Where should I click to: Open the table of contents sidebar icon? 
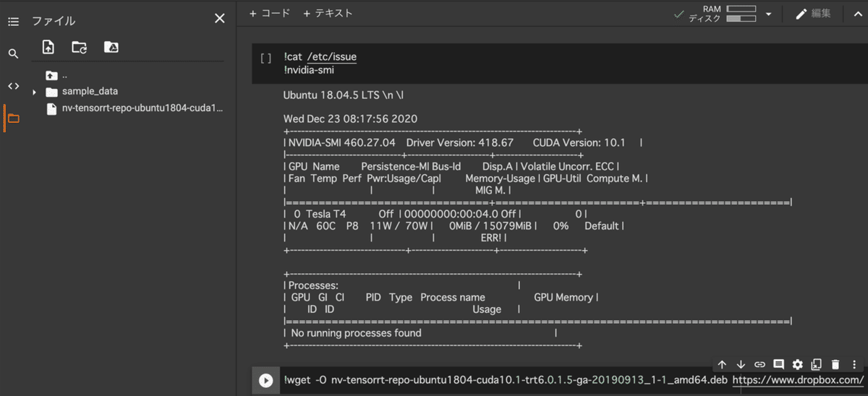[x=13, y=22]
